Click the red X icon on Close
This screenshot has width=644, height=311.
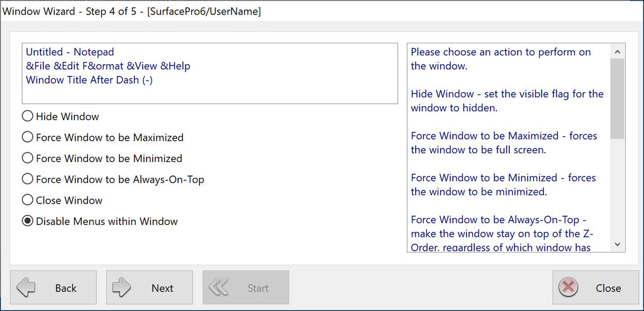pos(568,288)
